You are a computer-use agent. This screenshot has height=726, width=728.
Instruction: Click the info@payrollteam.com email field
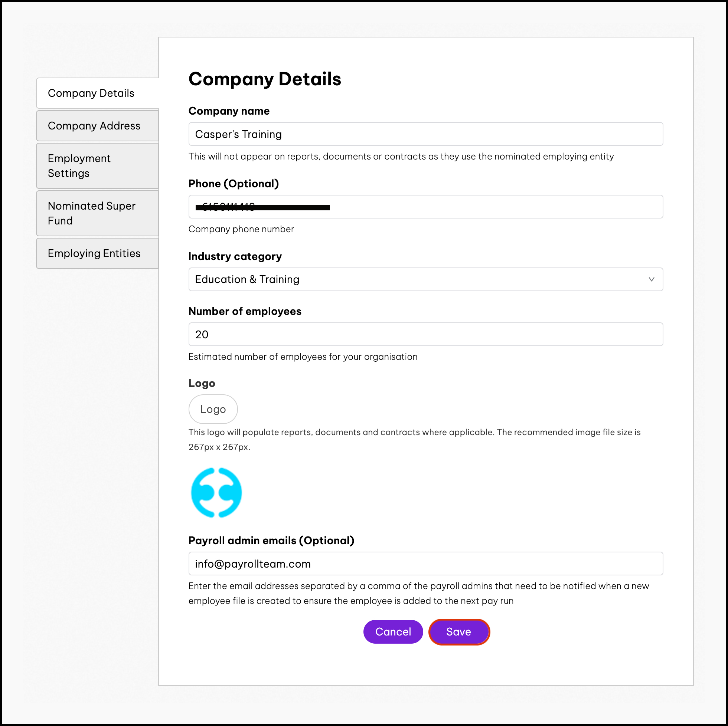tap(425, 564)
